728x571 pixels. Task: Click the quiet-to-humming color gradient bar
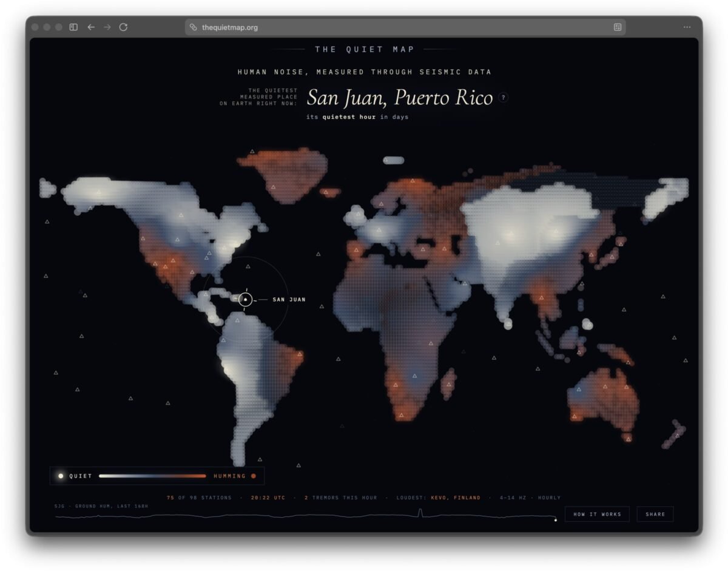tap(153, 476)
